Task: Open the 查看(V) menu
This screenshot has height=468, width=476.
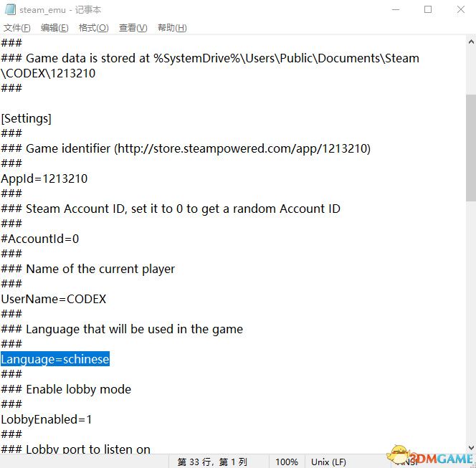Action: pyautogui.click(x=133, y=28)
